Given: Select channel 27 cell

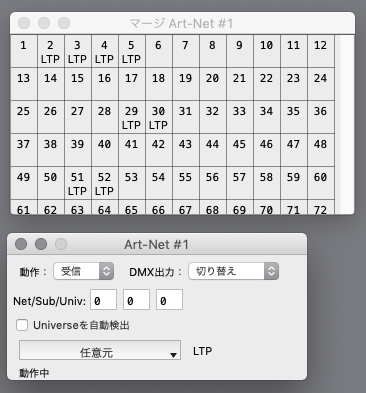Looking at the screenshot, I should (78, 117).
